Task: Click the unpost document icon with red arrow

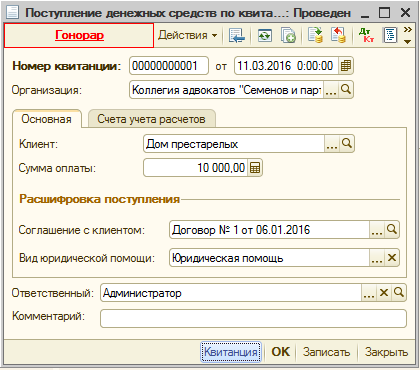Action: tap(338, 35)
